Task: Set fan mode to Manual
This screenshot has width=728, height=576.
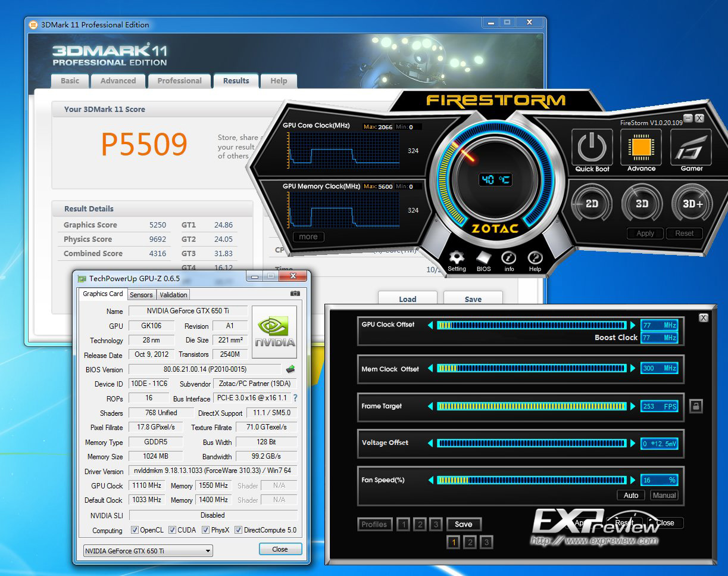Action: click(664, 495)
